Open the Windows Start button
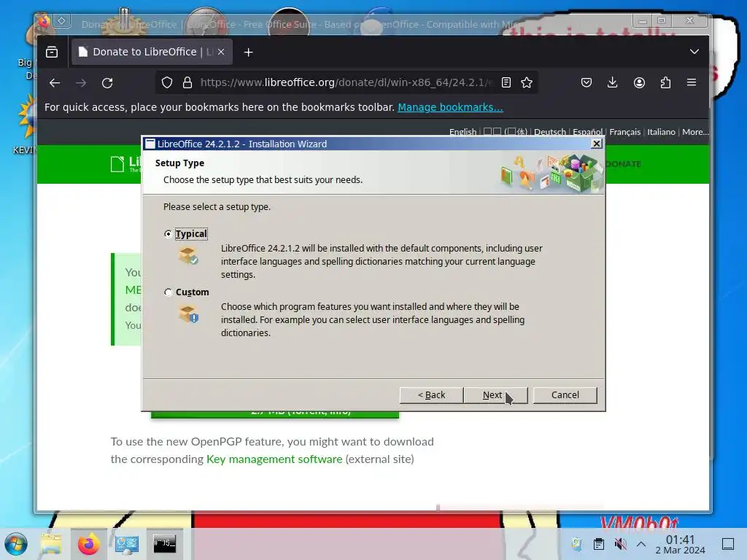Image resolution: width=747 pixels, height=560 pixels. (x=16, y=544)
